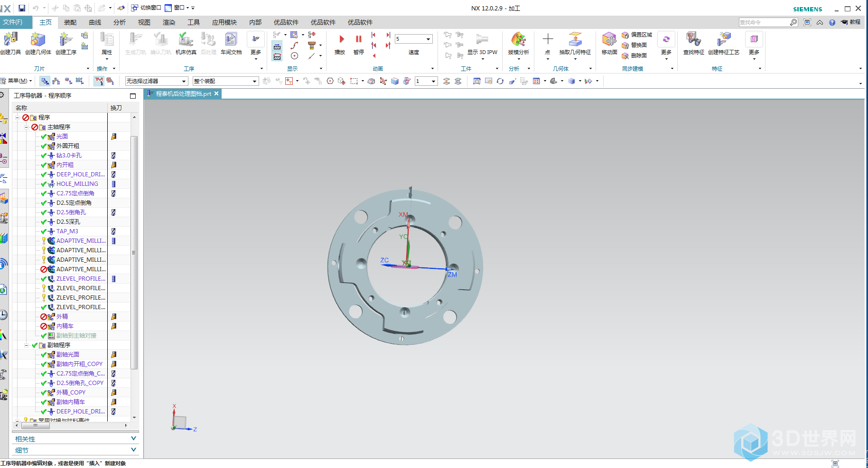
Task: Click the Show 3D IPW icon
Action: pyautogui.click(x=482, y=40)
